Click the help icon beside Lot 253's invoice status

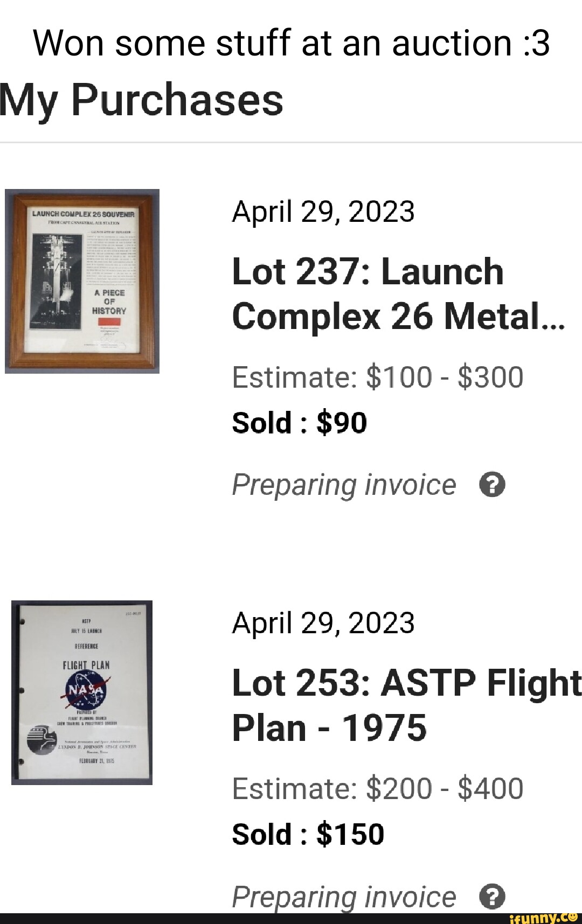(x=491, y=897)
